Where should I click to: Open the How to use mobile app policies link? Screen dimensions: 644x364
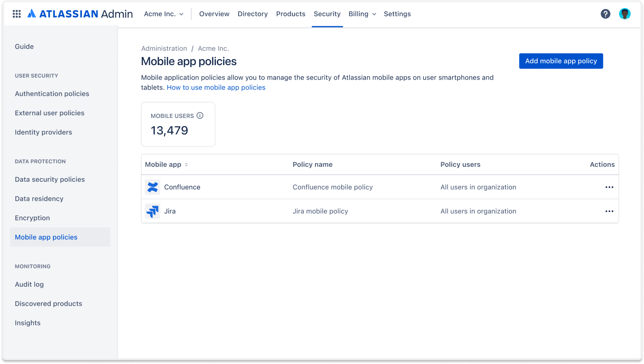(216, 87)
